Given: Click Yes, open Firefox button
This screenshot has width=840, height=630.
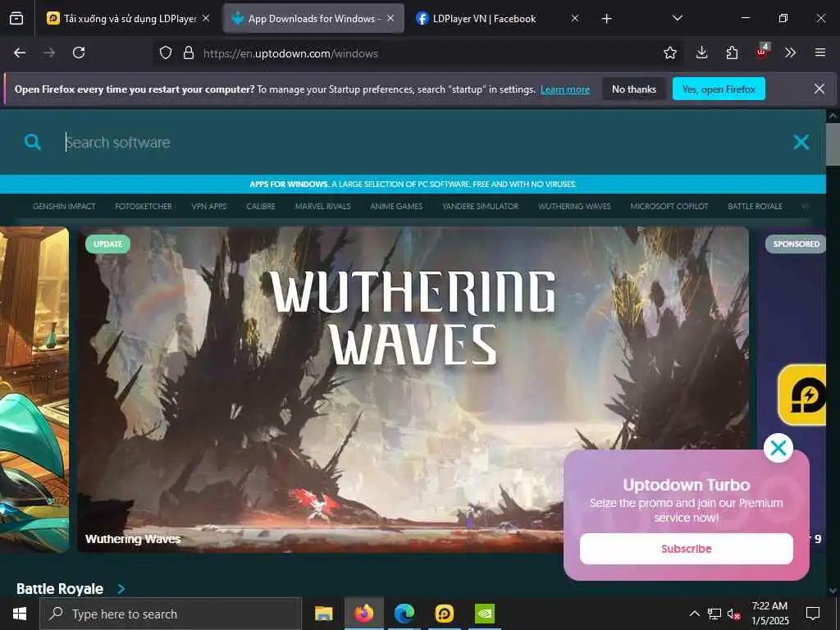Looking at the screenshot, I should 719,89.
